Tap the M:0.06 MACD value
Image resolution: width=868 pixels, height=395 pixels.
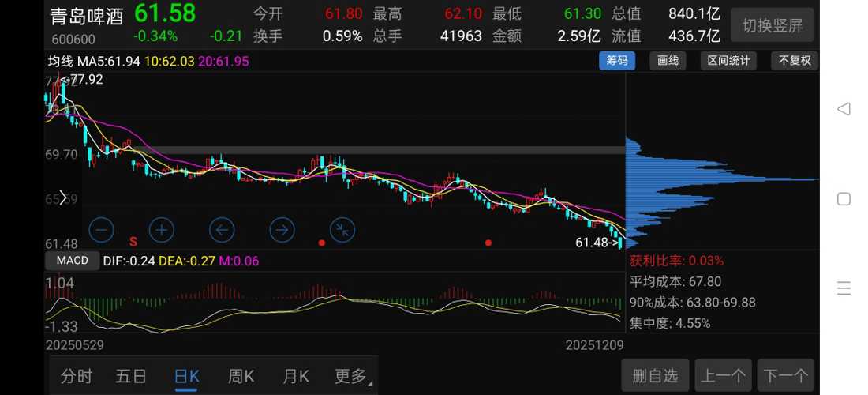coord(238,261)
